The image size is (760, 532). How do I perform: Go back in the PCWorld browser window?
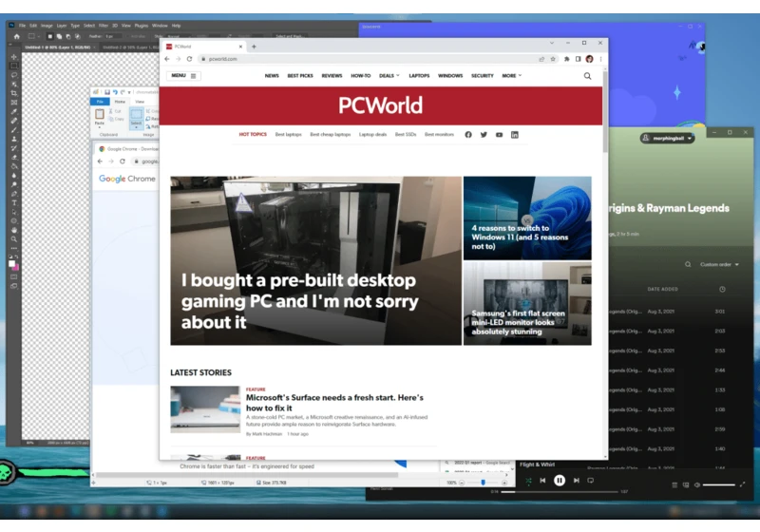tap(167, 59)
